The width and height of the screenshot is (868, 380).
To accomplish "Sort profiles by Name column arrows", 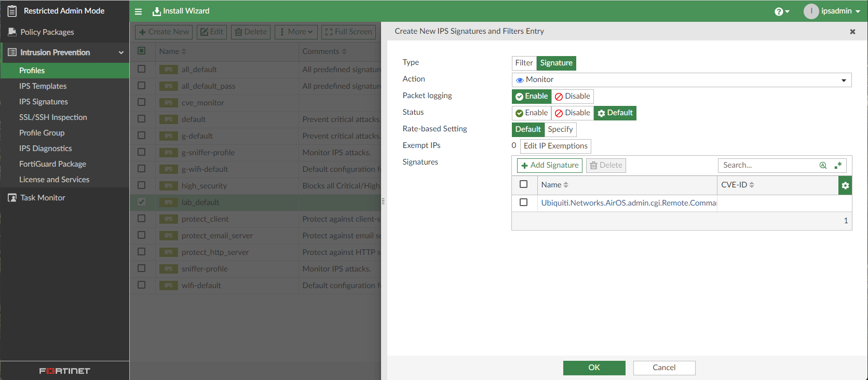I will click(x=184, y=51).
